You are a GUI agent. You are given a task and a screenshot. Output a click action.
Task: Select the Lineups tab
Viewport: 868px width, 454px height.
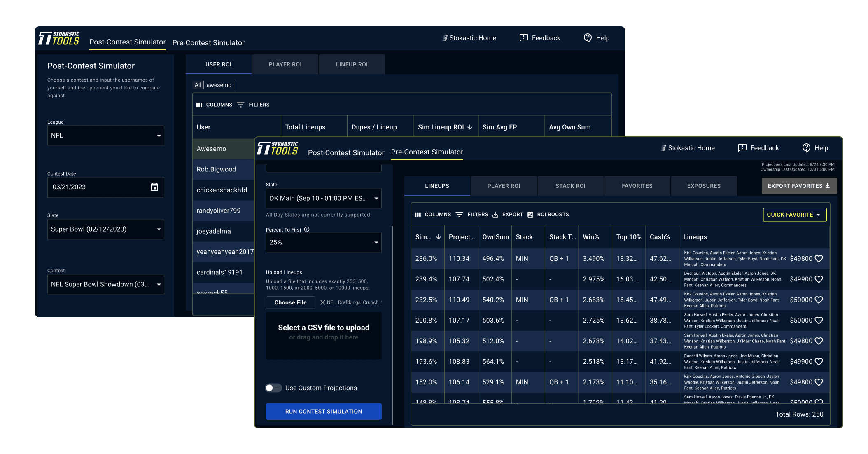tap(437, 186)
